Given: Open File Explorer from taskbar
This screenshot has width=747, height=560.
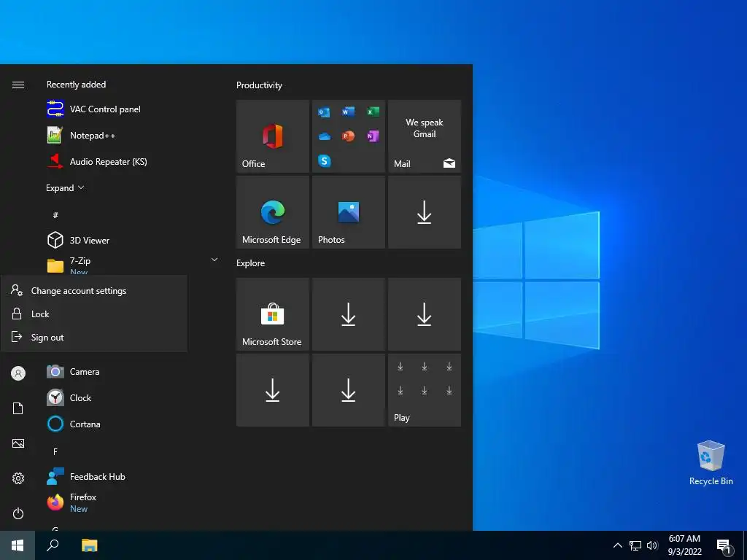Looking at the screenshot, I should tap(89, 545).
